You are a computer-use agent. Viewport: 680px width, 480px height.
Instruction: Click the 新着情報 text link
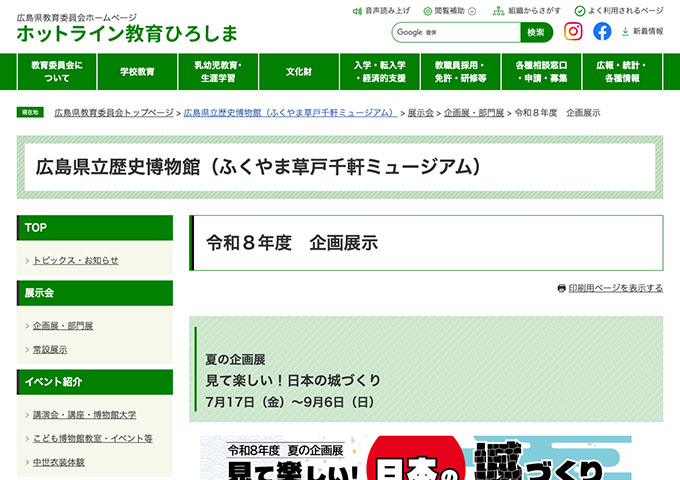coord(648,31)
